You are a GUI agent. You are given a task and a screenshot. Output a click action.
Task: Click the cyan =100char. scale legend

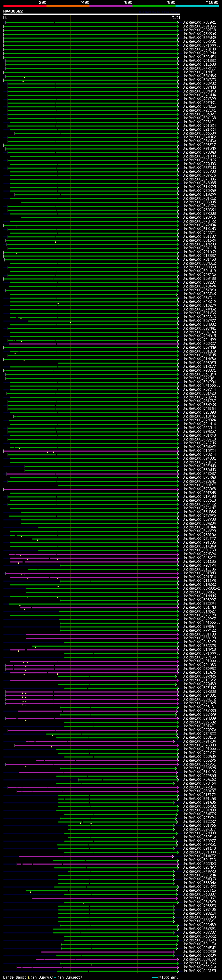point(165,977)
